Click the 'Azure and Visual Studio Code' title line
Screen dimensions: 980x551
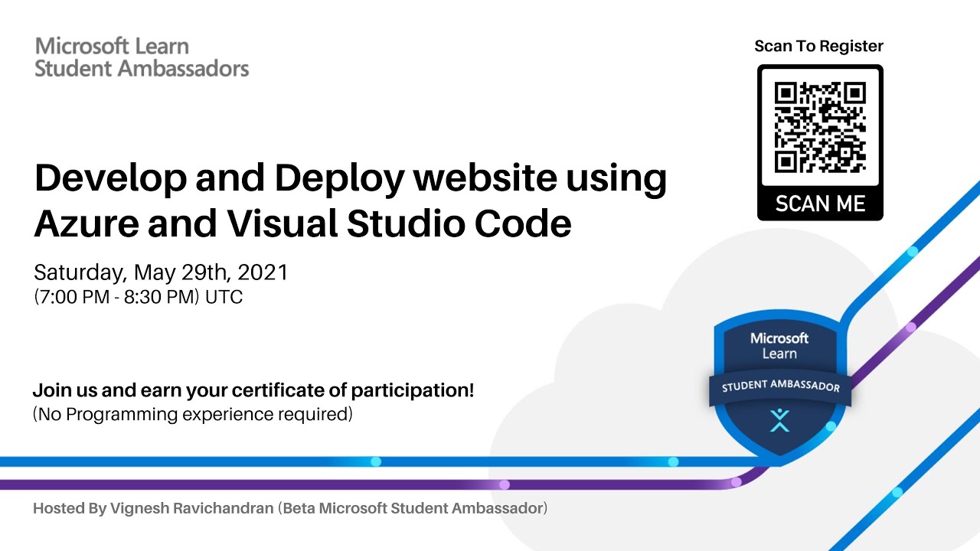[302, 224]
